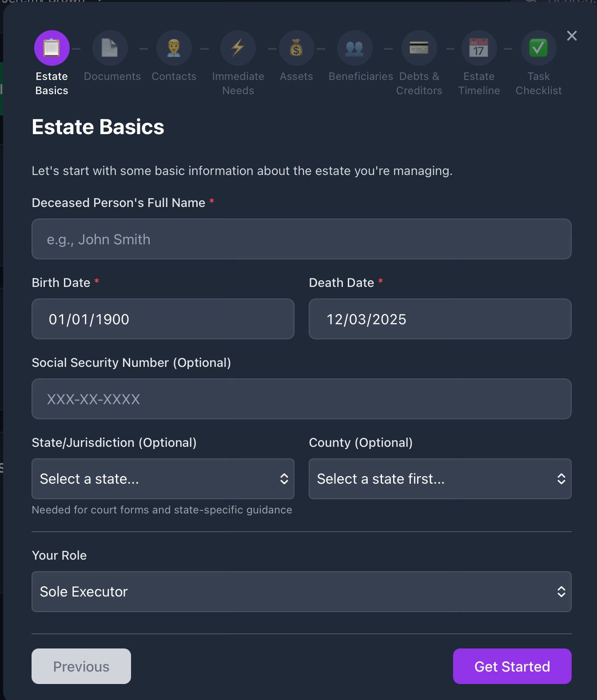Open the Estate Timeline calendar icon
This screenshot has width=597, height=700.
(x=479, y=48)
